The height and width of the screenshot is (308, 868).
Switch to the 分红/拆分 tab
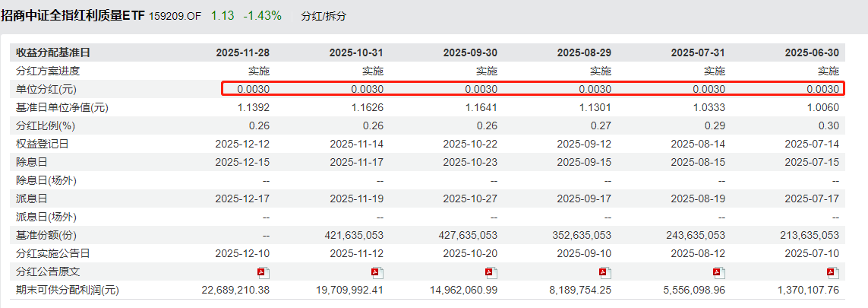coord(323,16)
